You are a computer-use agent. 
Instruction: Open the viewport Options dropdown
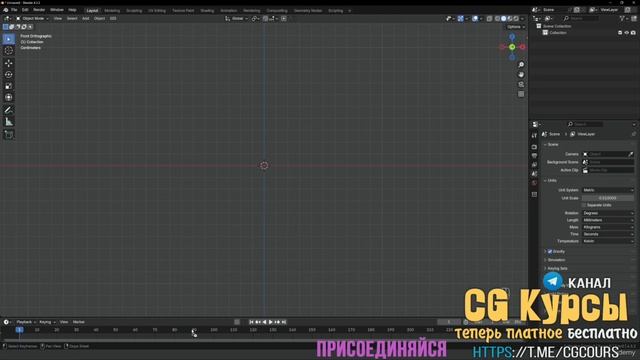click(516, 27)
